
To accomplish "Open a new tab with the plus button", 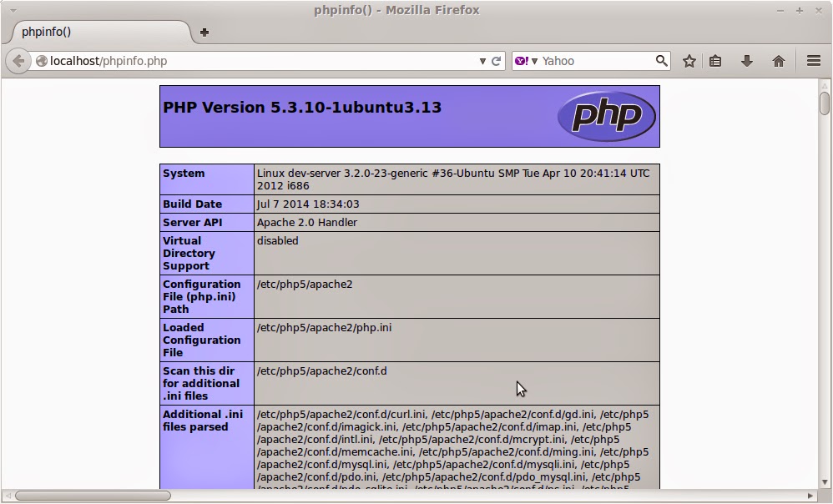I will click(x=204, y=33).
